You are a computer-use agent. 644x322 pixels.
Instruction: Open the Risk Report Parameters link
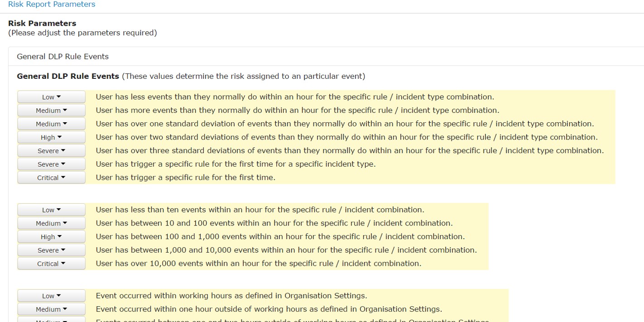pyautogui.click(x=52, y=5)
